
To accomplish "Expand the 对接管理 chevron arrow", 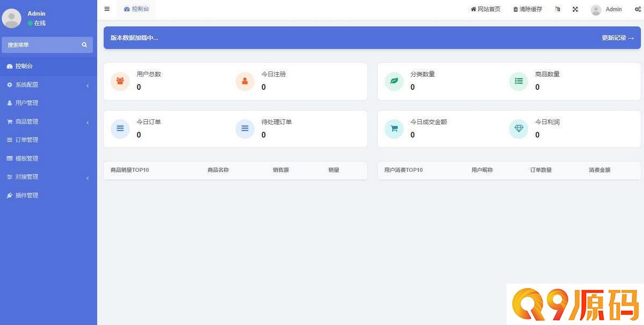I will click(87, 178).
